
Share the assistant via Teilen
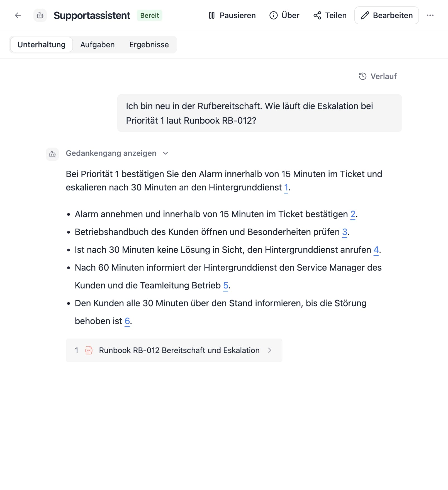[330, 15]
